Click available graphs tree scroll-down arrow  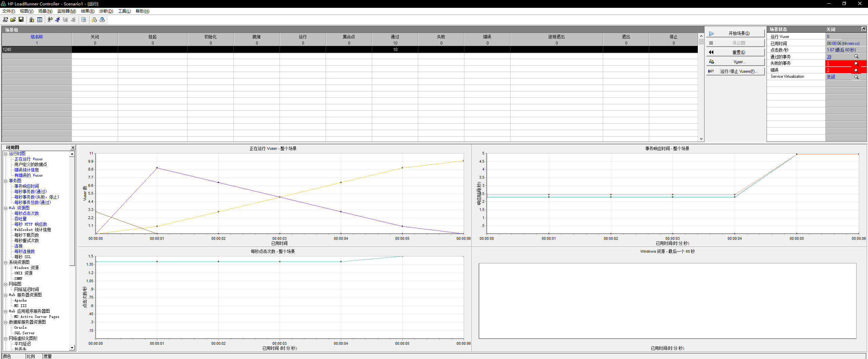(72, 348)
